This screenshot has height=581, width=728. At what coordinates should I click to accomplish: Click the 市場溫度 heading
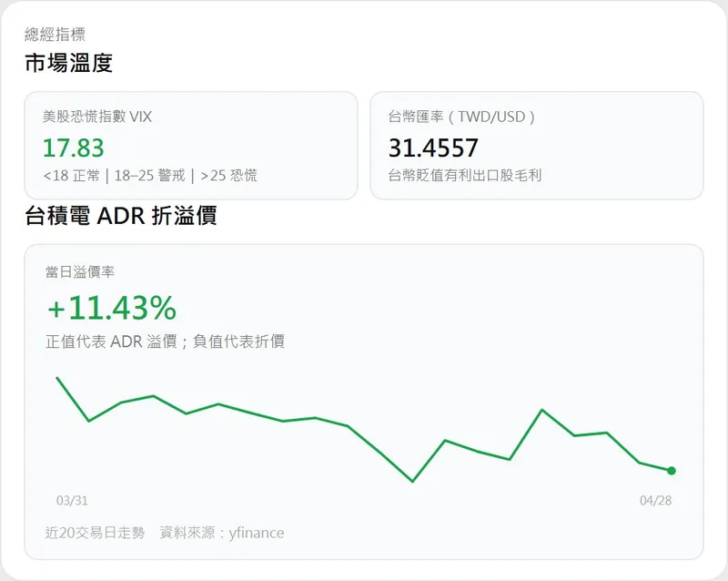tap(69, 63)
